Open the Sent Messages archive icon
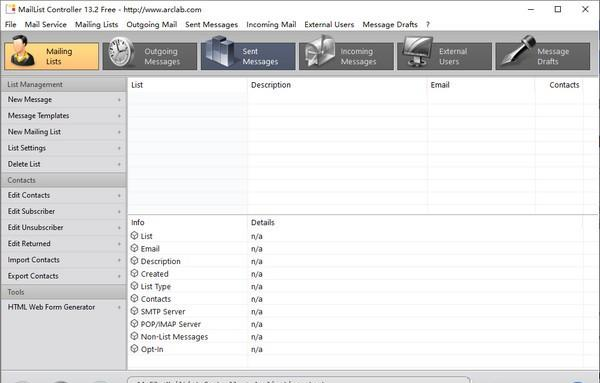The height and width of the screenshot is (383, 600). point(219,52)
